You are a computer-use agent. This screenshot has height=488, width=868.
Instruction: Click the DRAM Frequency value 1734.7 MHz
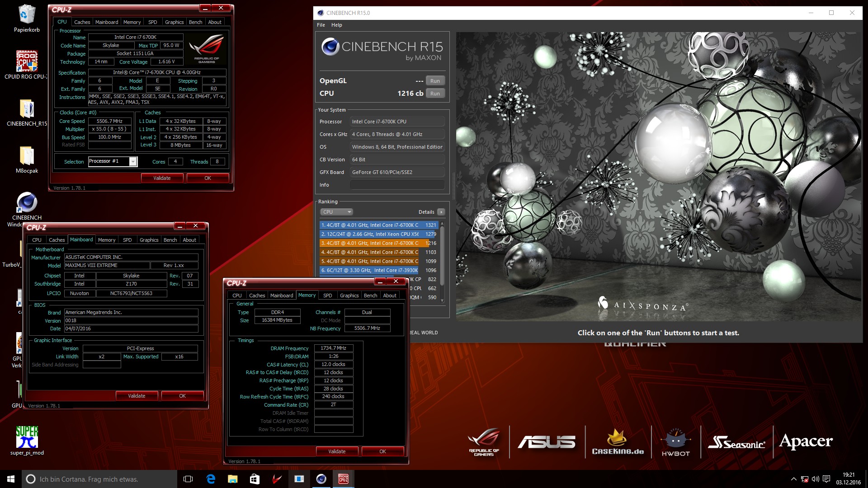tap(334, 348)
